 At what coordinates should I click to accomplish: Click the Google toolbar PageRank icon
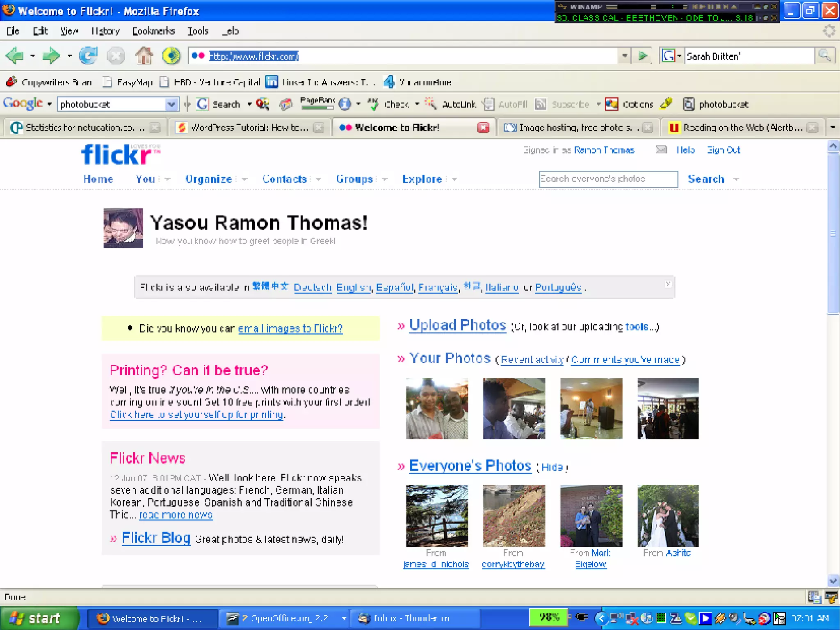point(317,104)
